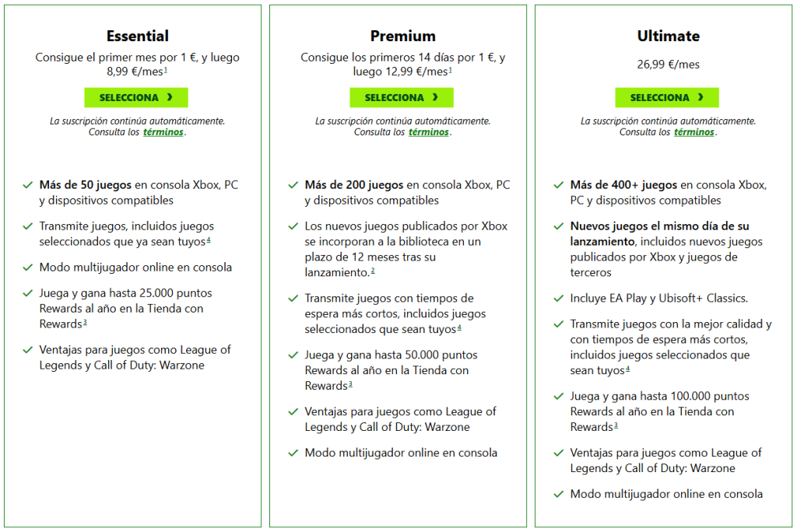
Task: Click the checkmark next to "Modo multijugador online en consola" under Essential
Action: click(28, 267)
